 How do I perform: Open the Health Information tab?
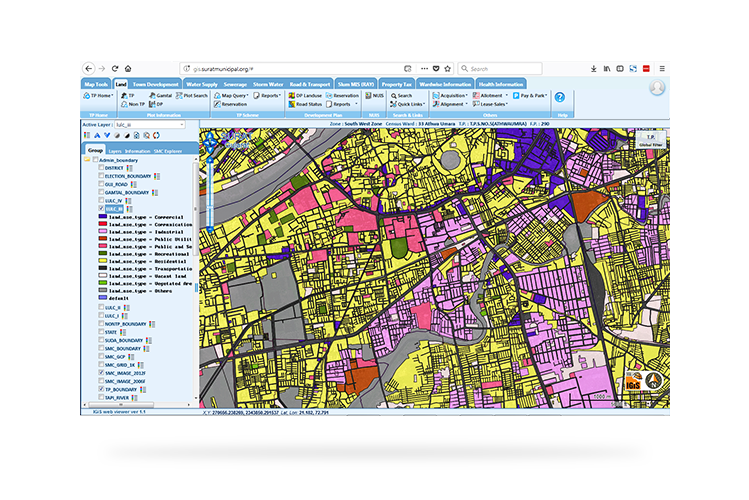501,84
